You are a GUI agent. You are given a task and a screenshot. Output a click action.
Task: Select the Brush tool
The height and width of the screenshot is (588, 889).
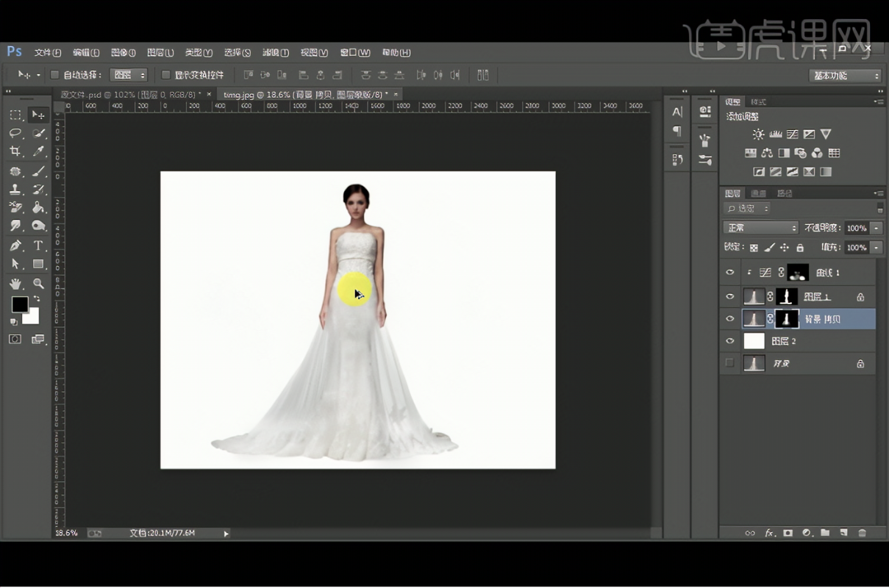click(38, 171)
